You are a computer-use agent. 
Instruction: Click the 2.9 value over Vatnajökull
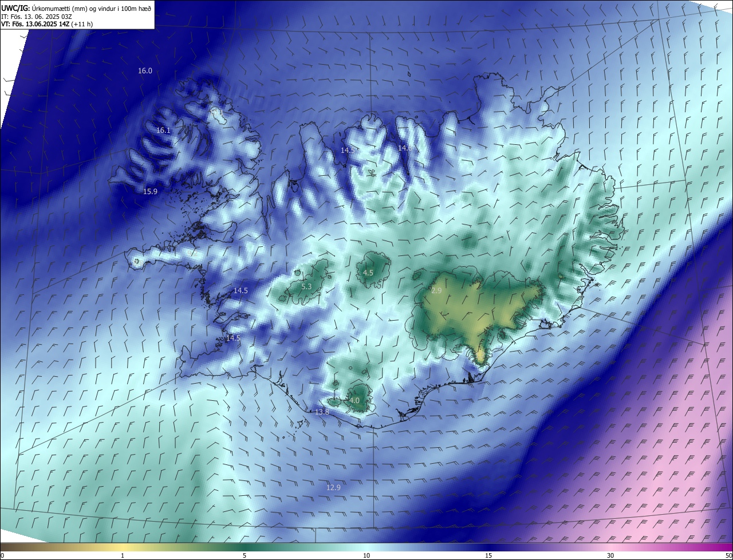click(x=436, y=291)
